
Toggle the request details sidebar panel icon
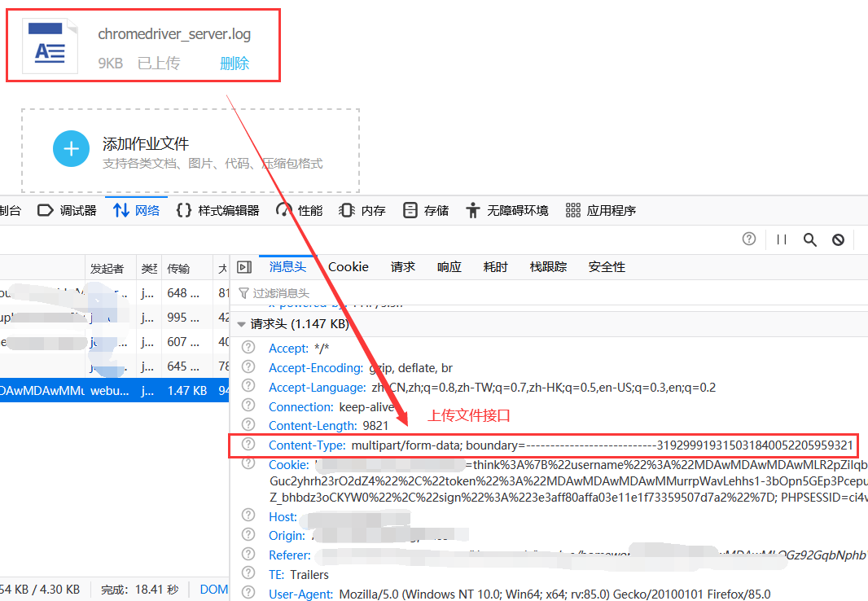243,267
